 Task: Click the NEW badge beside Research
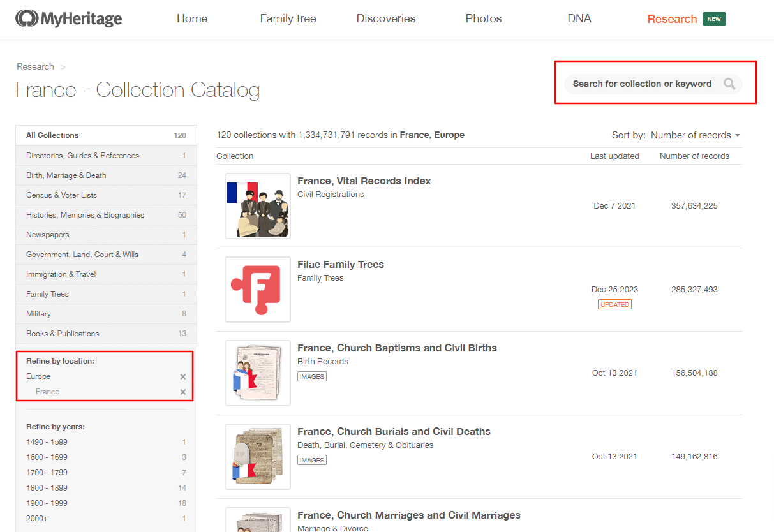tap(714, 19)
